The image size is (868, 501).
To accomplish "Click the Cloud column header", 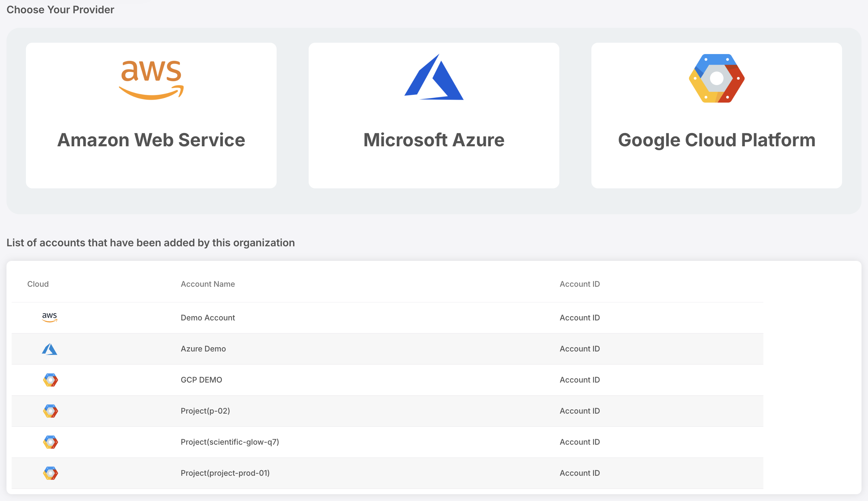I will click(38, 284).
